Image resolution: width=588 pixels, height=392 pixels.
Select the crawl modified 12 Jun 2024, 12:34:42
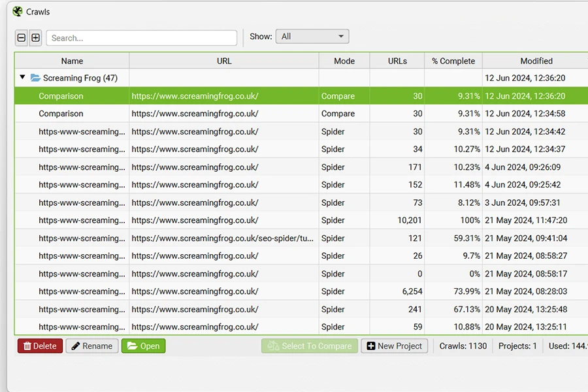pos(301,132)
